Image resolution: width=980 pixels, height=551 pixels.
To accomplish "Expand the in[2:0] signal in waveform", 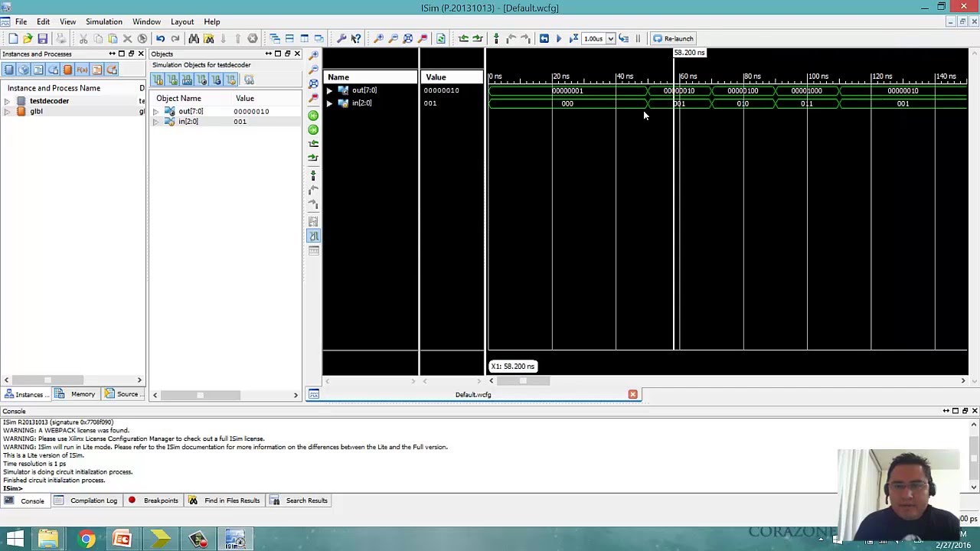I will (x=329, y=103).
